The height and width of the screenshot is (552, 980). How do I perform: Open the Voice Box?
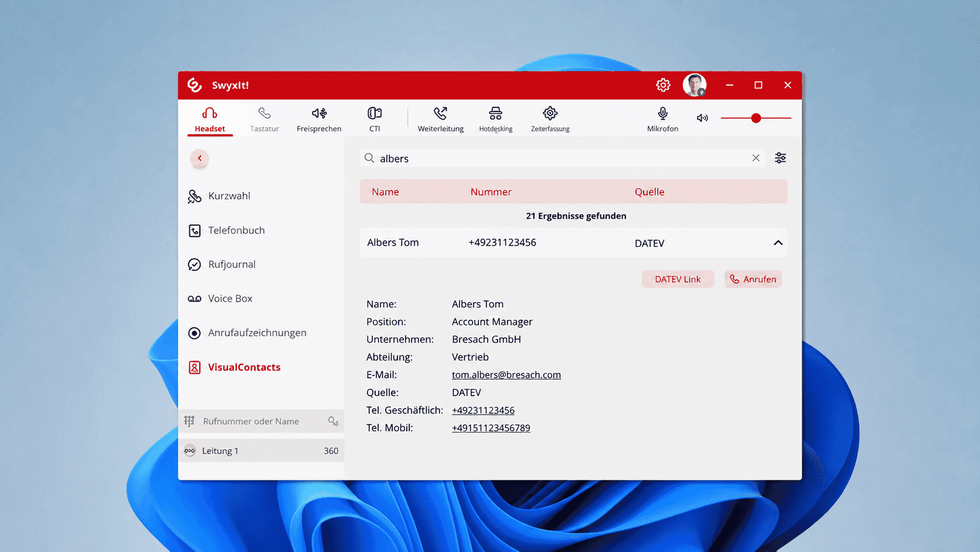tap(220, 299)
